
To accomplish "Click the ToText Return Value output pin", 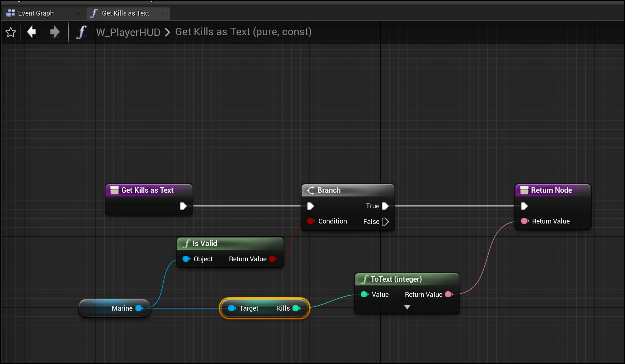I will (449, 294).
